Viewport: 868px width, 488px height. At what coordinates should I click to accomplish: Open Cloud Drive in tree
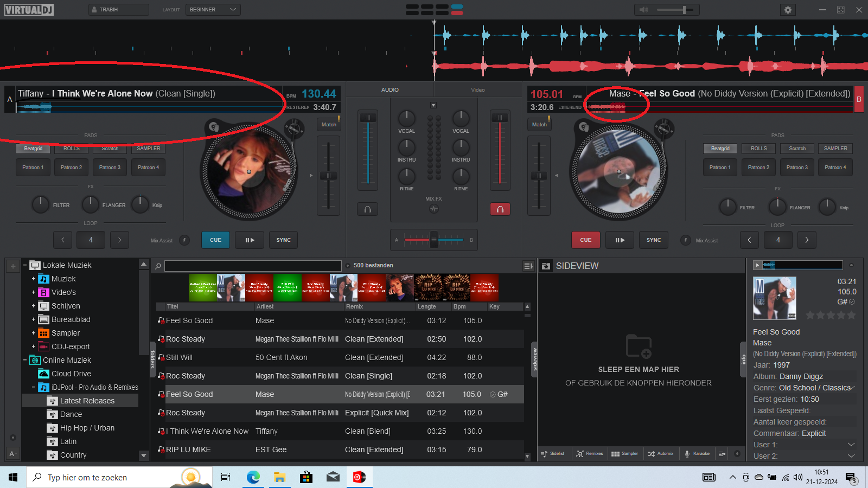[71, 374]
